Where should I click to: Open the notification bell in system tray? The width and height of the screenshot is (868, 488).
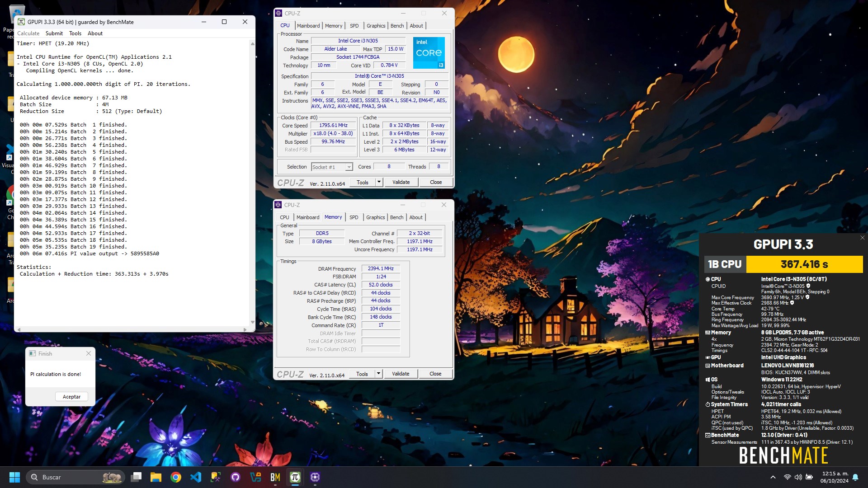[x=855, y=477]
